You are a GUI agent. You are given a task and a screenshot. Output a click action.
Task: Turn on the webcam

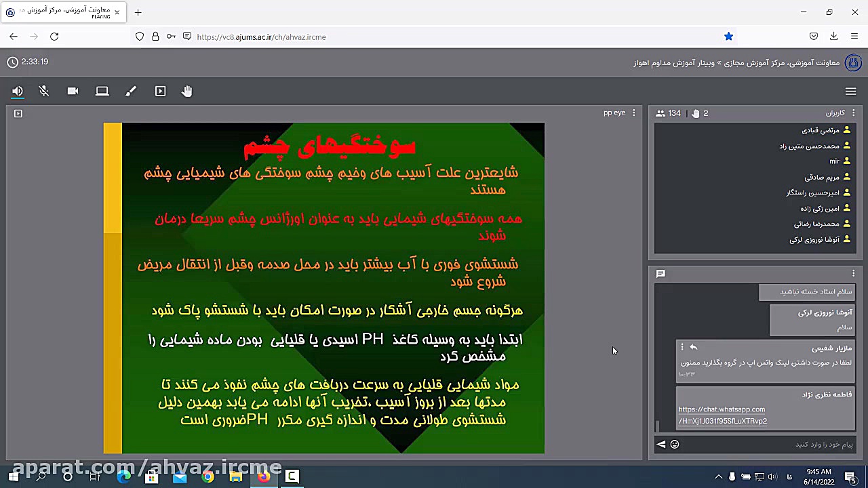pos(73,91)
